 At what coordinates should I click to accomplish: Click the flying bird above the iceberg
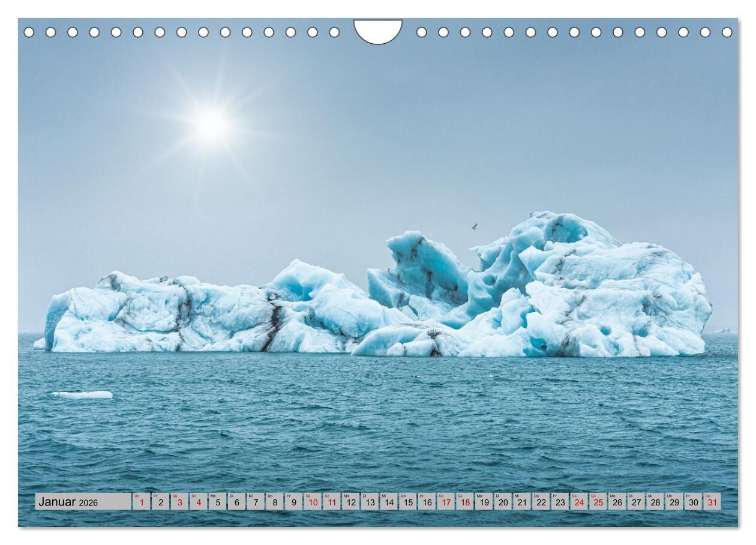click(473, 226)
